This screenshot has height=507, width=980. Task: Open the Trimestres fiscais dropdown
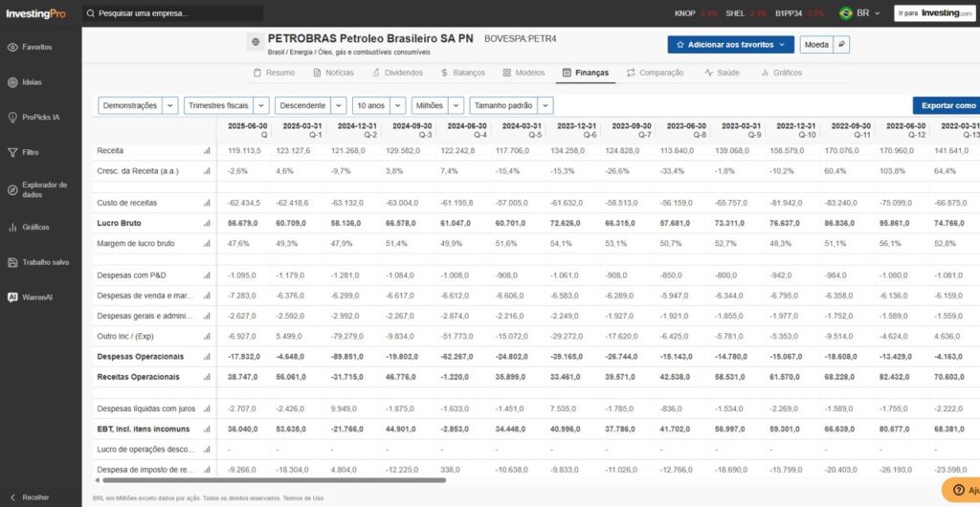pyautogui.click(x=226, y=105)
